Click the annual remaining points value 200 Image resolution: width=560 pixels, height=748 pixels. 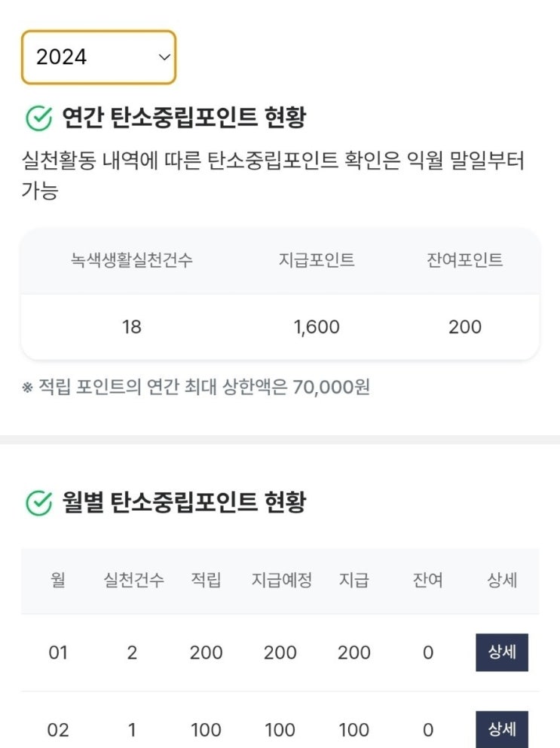coord(464,327)
